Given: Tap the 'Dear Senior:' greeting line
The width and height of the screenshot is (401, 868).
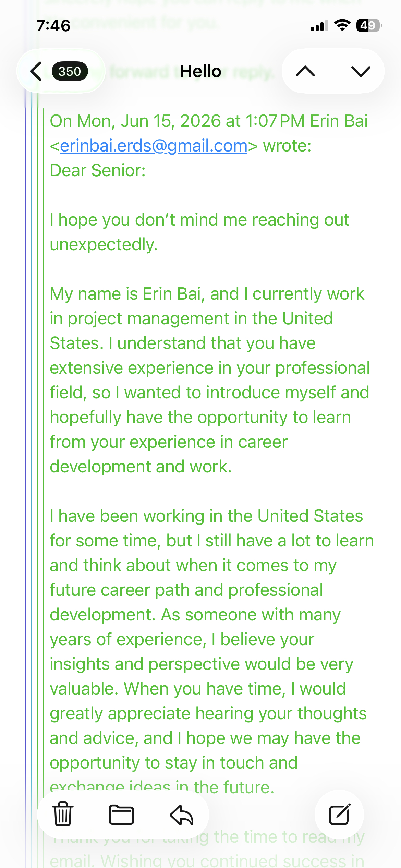Looking at the screenshot, I should 98,170.
